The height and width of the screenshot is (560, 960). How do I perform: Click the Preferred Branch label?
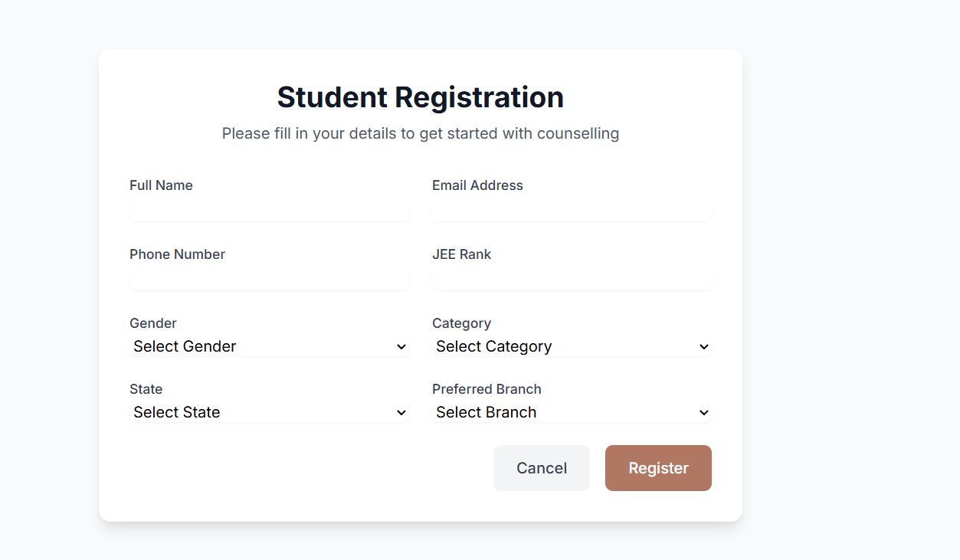tap(487, 389)
